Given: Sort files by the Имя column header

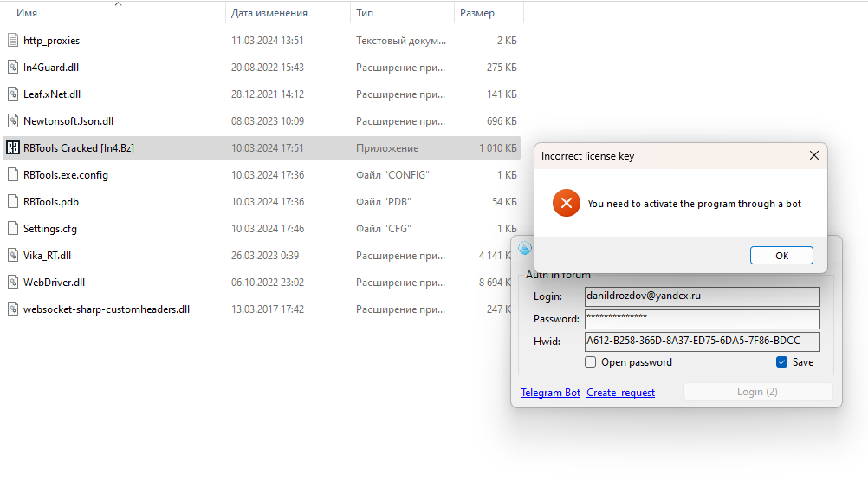Looking at the screenshot, I should point(27,13).
